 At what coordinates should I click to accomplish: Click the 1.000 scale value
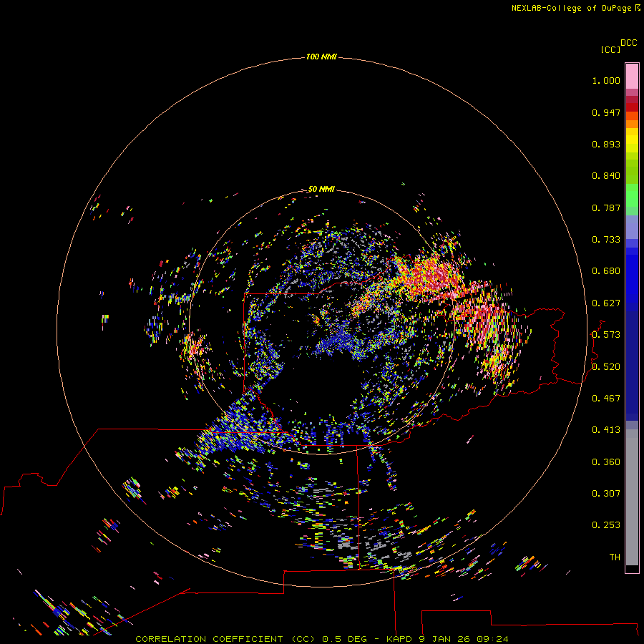point(606,80)
